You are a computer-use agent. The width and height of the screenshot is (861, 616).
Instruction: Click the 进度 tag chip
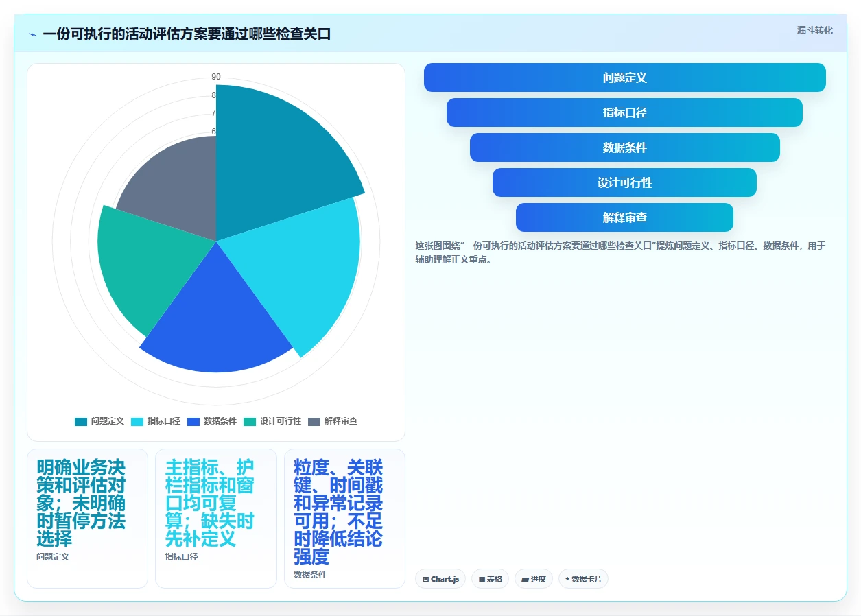tap(534, 579)
